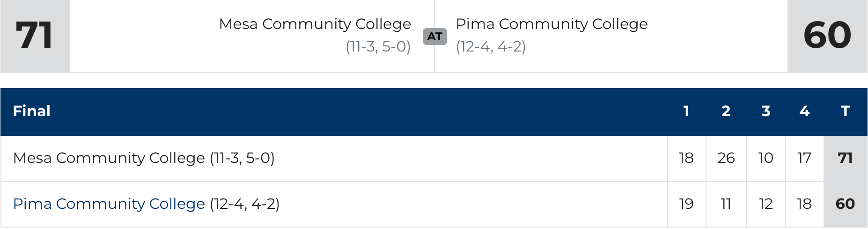Select Mesa's third quarter score of 10

pos(765,158)
